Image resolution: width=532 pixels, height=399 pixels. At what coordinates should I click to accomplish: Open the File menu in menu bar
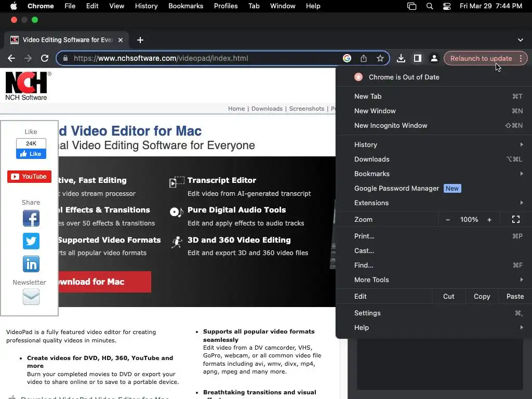tap(70, 6)
